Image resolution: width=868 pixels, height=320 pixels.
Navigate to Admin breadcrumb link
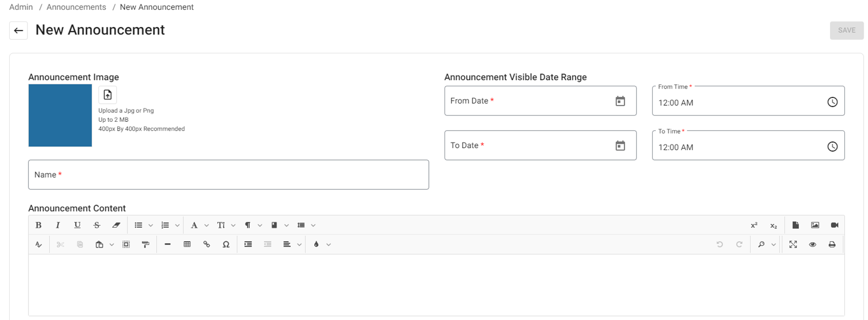[21, 7]
